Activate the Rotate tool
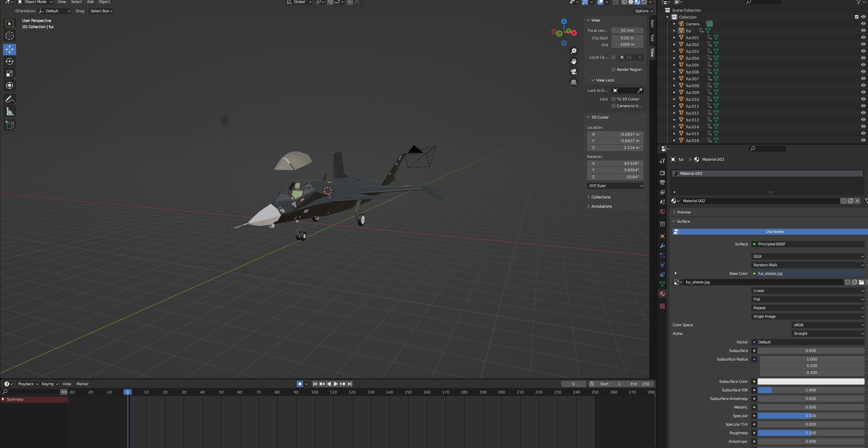 10,61
